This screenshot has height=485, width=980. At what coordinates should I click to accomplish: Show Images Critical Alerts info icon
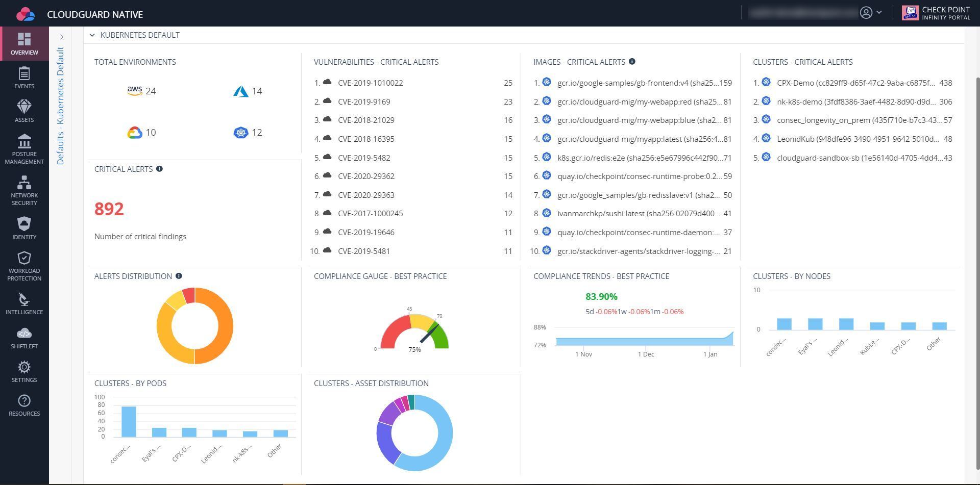[632, 62]
